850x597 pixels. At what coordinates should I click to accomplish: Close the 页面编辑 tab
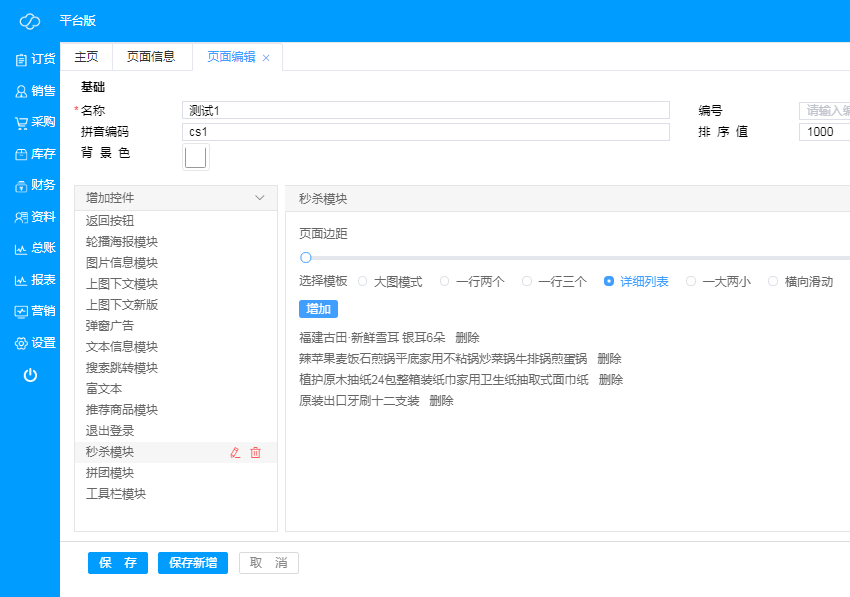point(266,58)
